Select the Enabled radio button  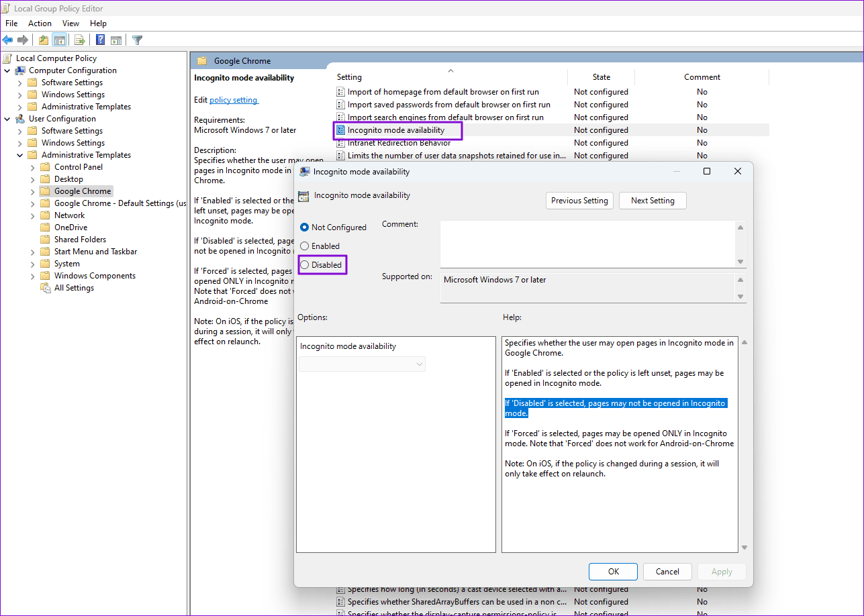(305, 246)
